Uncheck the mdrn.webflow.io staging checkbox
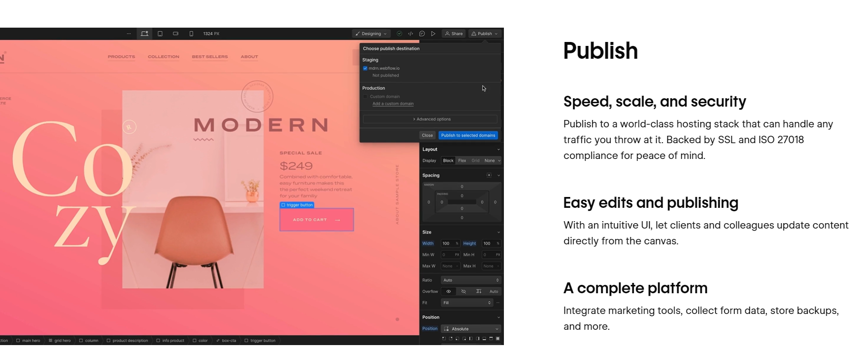Image resolution: width=868 pixels, height=351 pixels. click(365, 69)
